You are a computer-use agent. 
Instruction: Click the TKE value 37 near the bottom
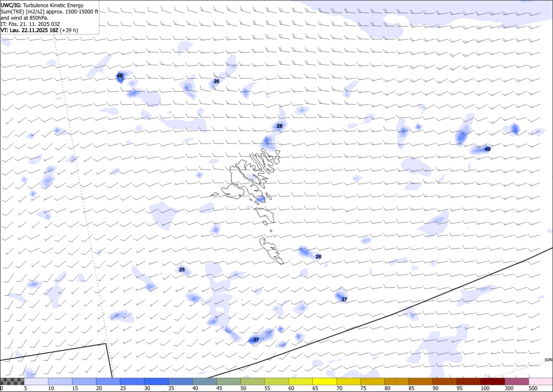pyautogui.click(x=256, y=340)
